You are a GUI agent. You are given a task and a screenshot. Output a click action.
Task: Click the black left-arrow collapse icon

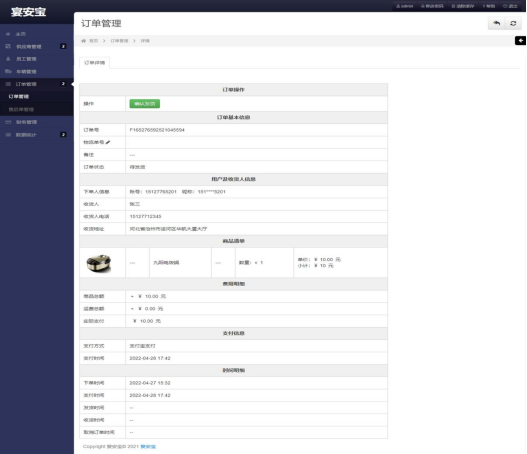coord(520,41)
